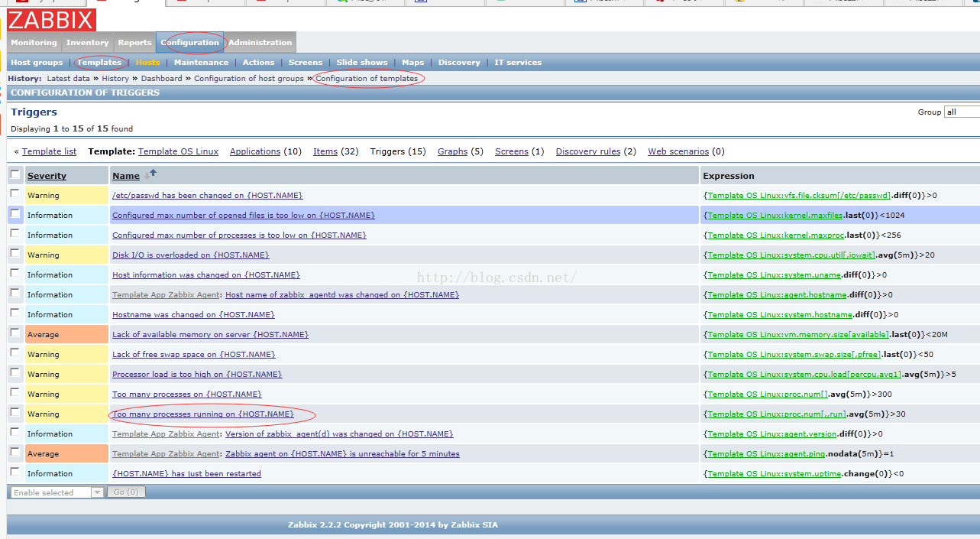Go to Discovery submenu
The image size is (980, 539).
click(459, 63)
